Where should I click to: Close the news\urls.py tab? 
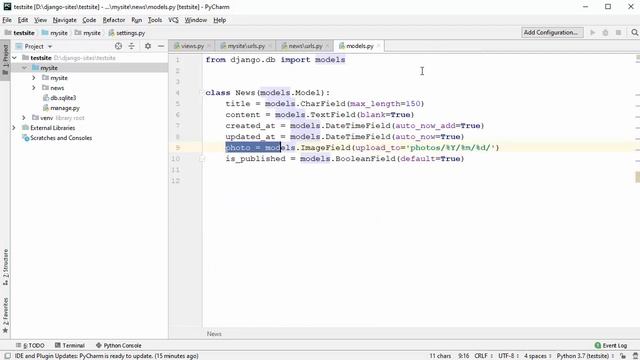[327, 46]
